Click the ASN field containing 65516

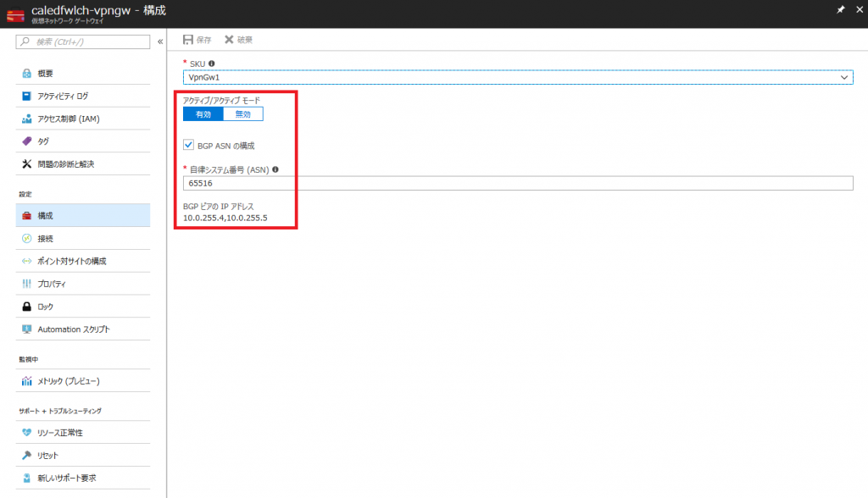pos(518,183)
